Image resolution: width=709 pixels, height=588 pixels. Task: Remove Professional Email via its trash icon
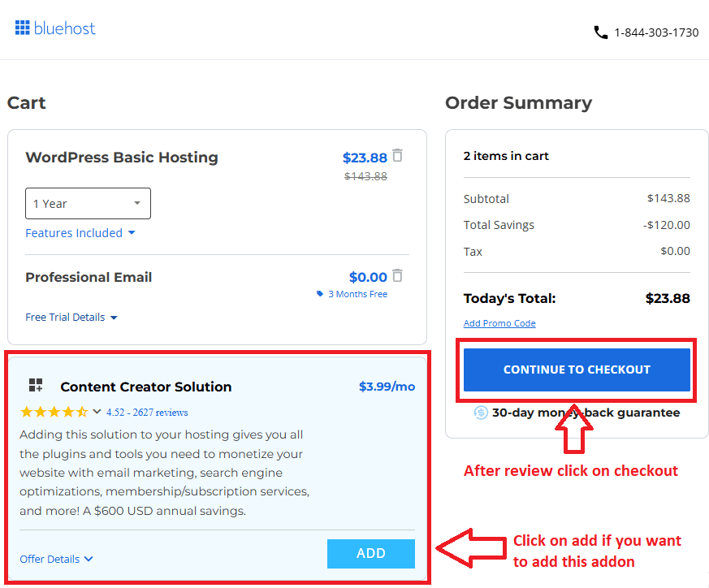397,275
